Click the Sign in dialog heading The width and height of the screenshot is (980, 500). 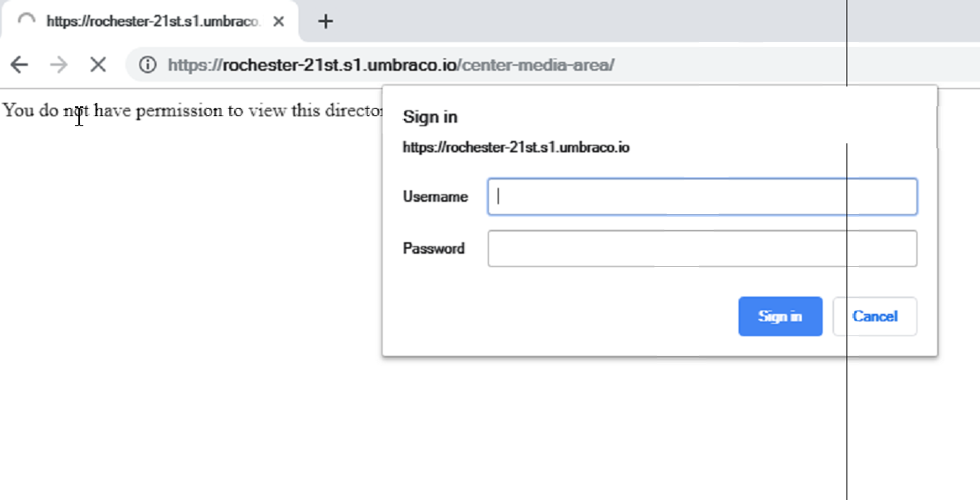pyautogui.click(x=429, y=117)
